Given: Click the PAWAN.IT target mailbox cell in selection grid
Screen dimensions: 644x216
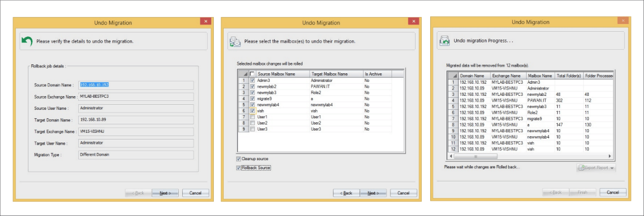Looking at the screenshot, I should click(336, 86).
